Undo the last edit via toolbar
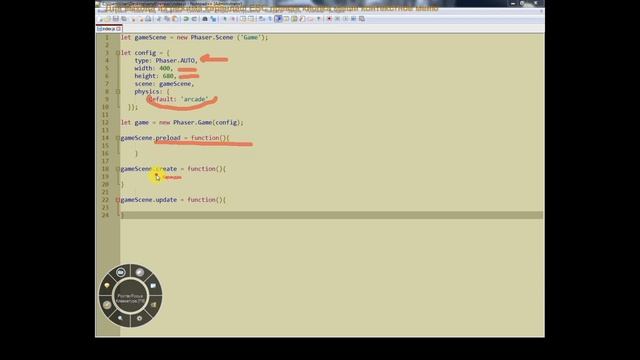The image size is (640, 360). click(186, 19)
